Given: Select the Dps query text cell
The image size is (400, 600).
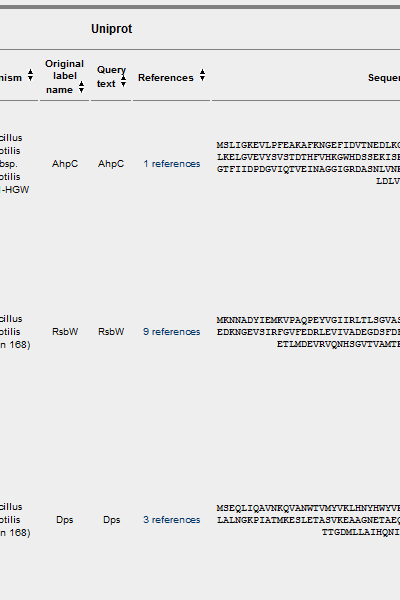Looking at the screenshot, I should coord(111,520).
